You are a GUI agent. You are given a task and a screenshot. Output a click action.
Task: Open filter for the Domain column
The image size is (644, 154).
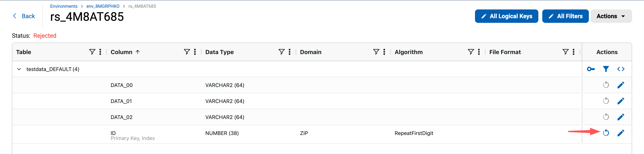tap(376, 52)
